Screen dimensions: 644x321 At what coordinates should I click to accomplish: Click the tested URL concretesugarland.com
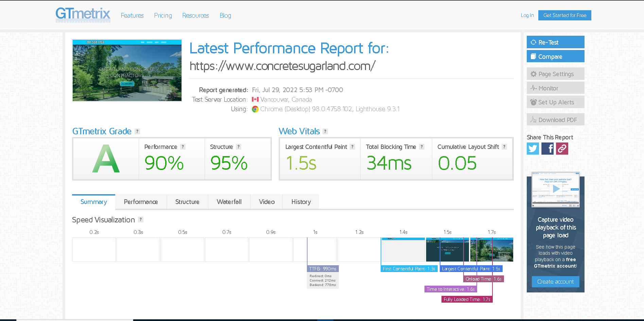pyautogui.click(x=282, y=66)
